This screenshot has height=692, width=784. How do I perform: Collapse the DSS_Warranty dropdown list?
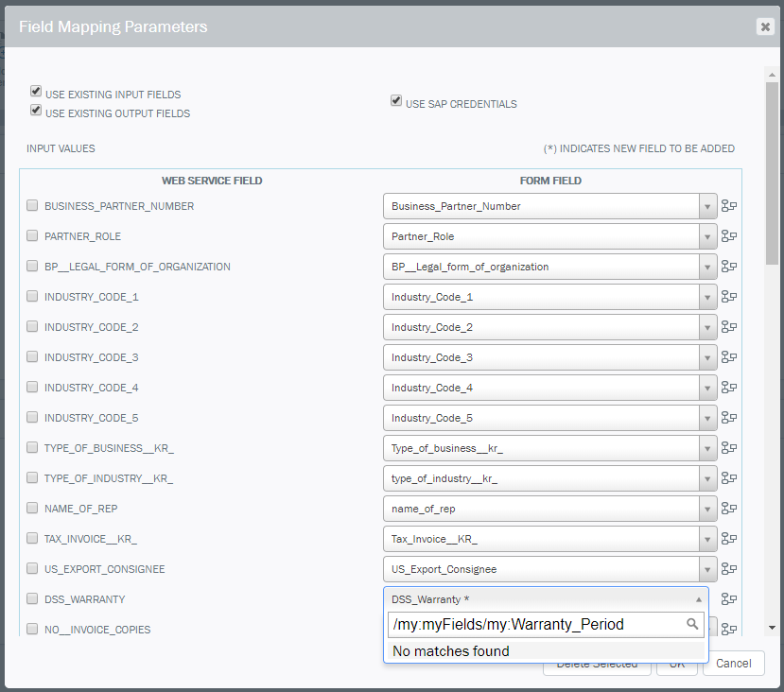tap(699, 598)
